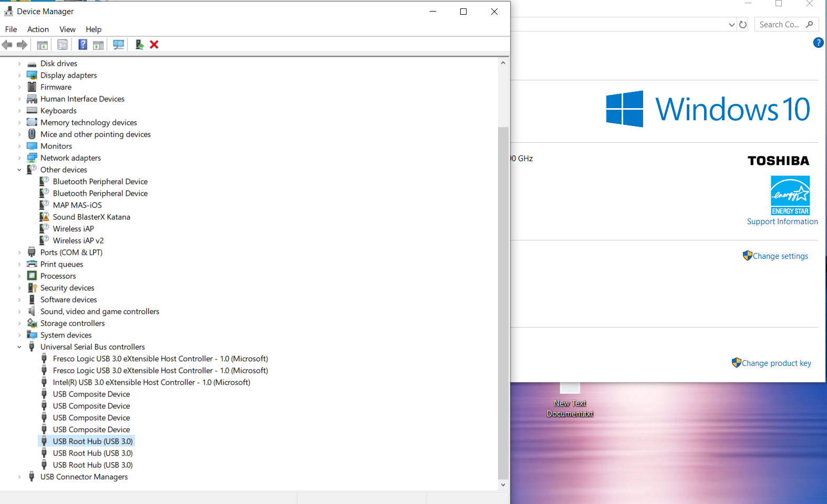The image size is (827, 504).
Task: Click Change settings link
Action: point(780,256)
